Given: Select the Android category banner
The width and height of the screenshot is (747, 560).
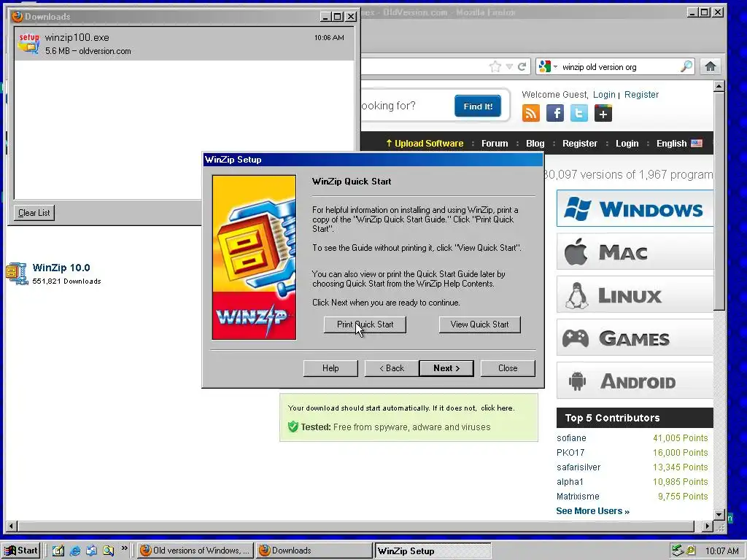Looking at the screenshot, I should point(635,381).
